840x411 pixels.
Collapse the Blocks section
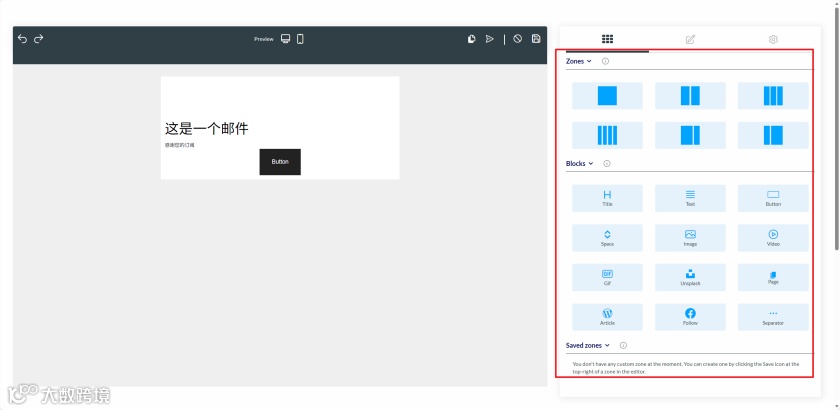click(580, 163)
